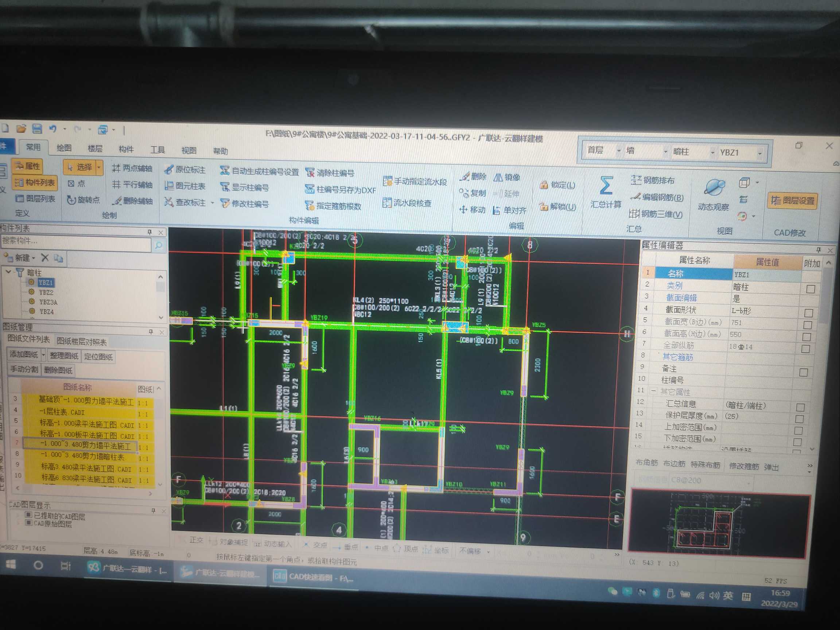Open the 视图 ribbon tab
The image size is (840, 630).
189,150
